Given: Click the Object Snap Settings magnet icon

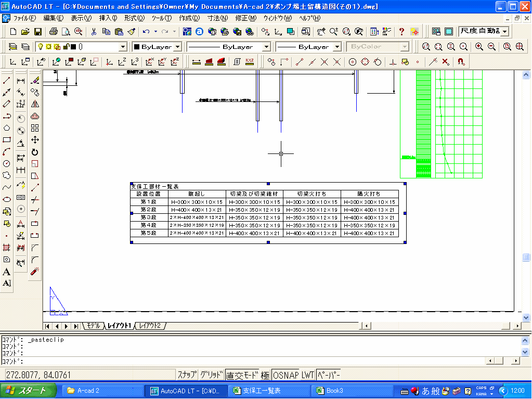Looking at the screenshot, I should coord(461,62).
